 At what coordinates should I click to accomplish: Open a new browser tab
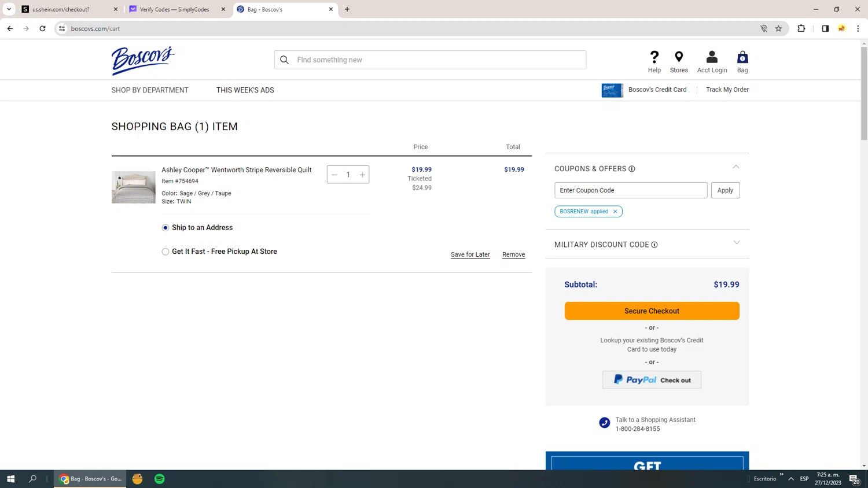click(x=347, y=9)
